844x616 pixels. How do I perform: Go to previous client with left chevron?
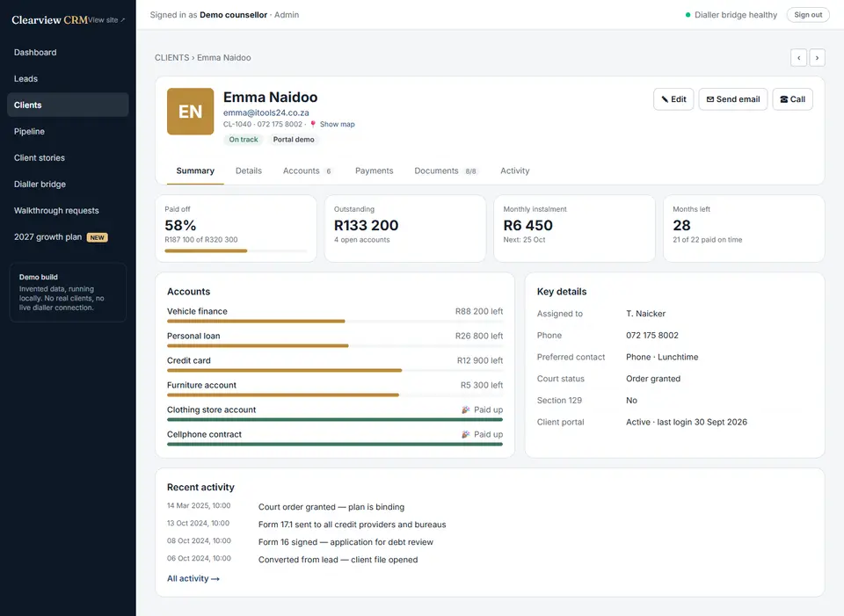click(798, 58)
